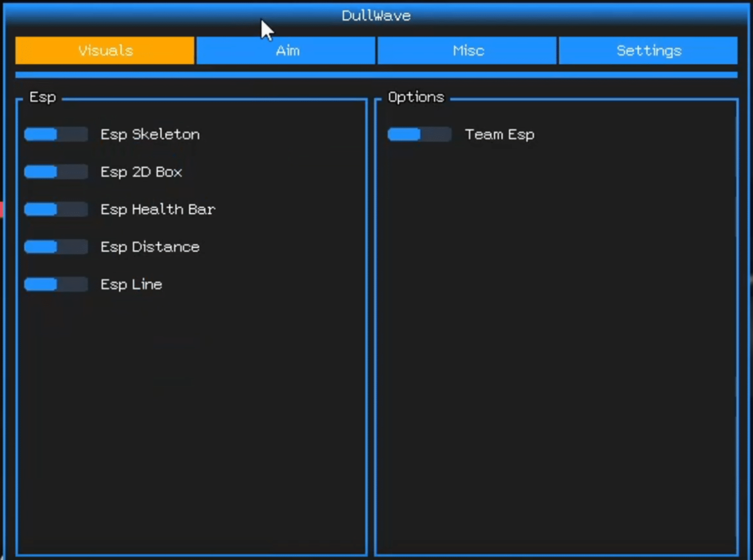This screenshot has height=560, width=753.
Task: Toggle the Esp 2D Box switch
Action: click(56, 172)
